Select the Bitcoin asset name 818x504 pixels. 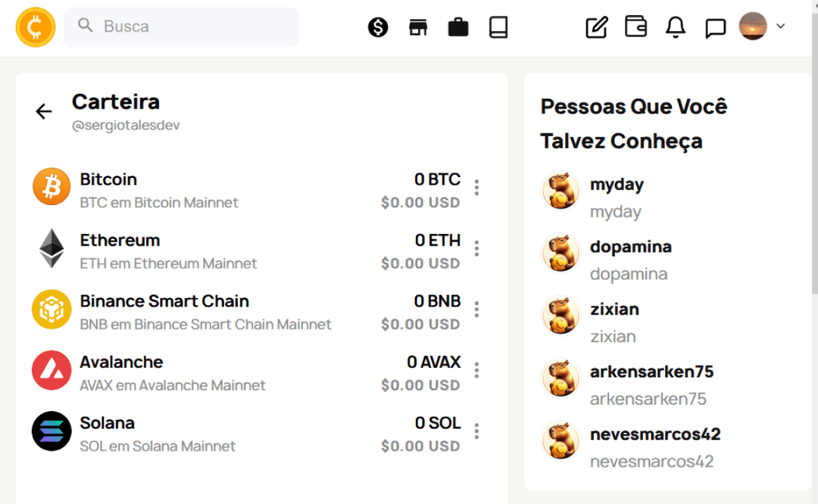click(x=108, y=179)
